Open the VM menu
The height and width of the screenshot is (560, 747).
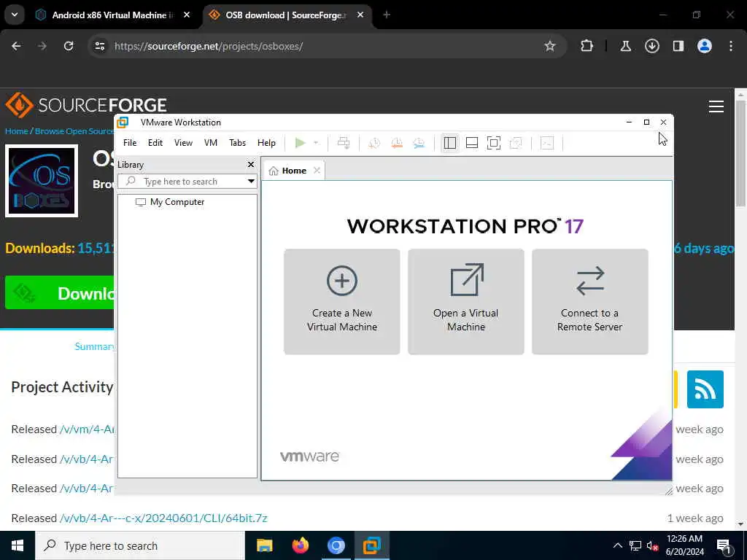tap(211, 143)
